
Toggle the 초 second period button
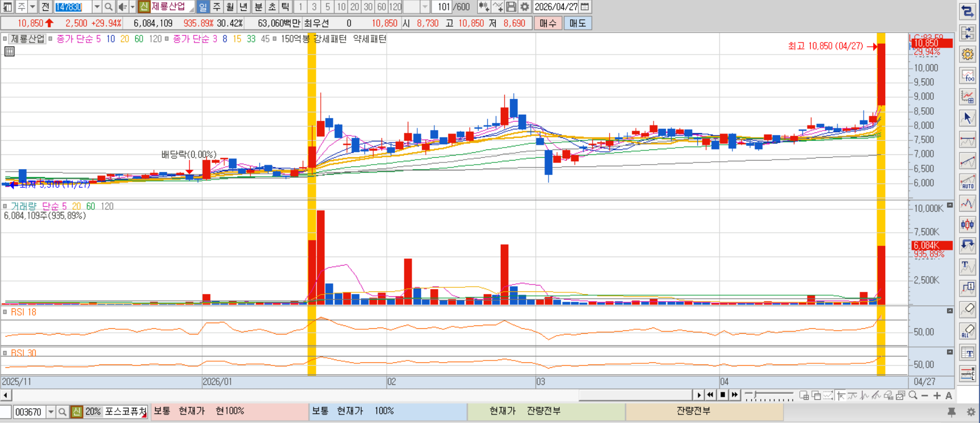point(272,7)
